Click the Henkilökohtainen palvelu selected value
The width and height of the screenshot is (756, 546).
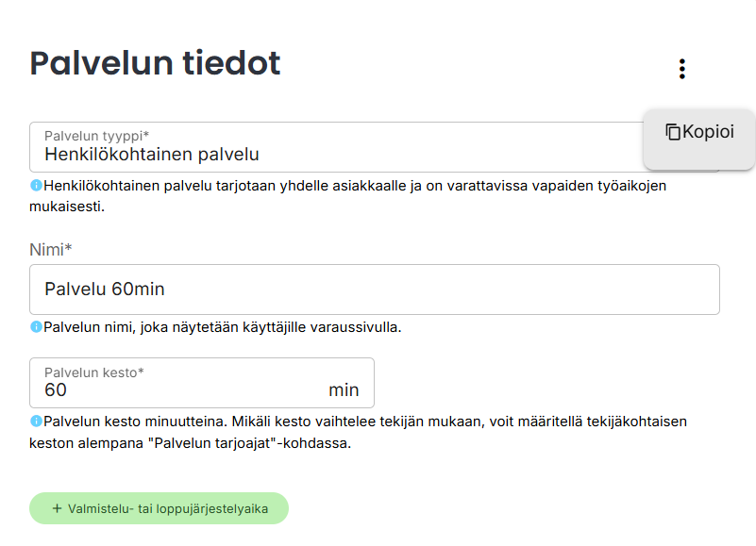click(x=152, y=155)
